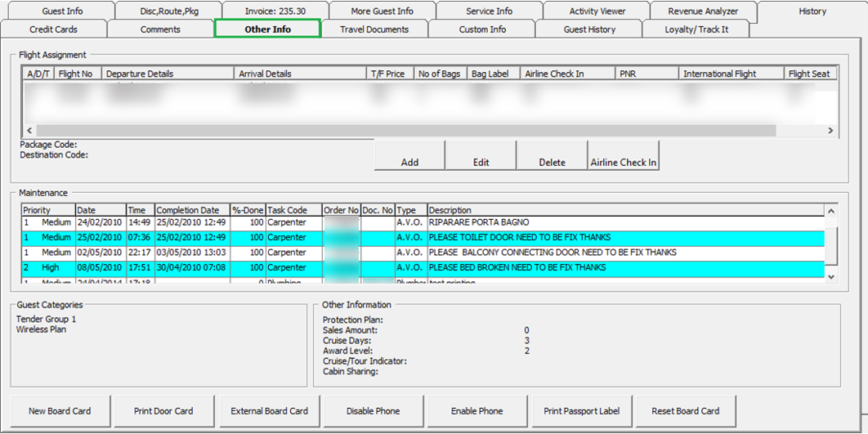Click the flight list horizontal scrollbar thumb
The height and width of the screenshot is (434, 868).
[405, 131]
